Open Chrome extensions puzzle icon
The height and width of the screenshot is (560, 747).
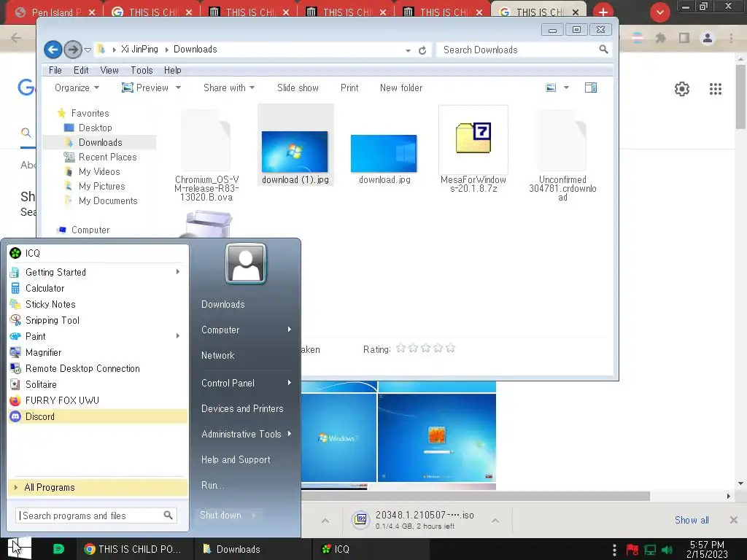coord(660,38)
